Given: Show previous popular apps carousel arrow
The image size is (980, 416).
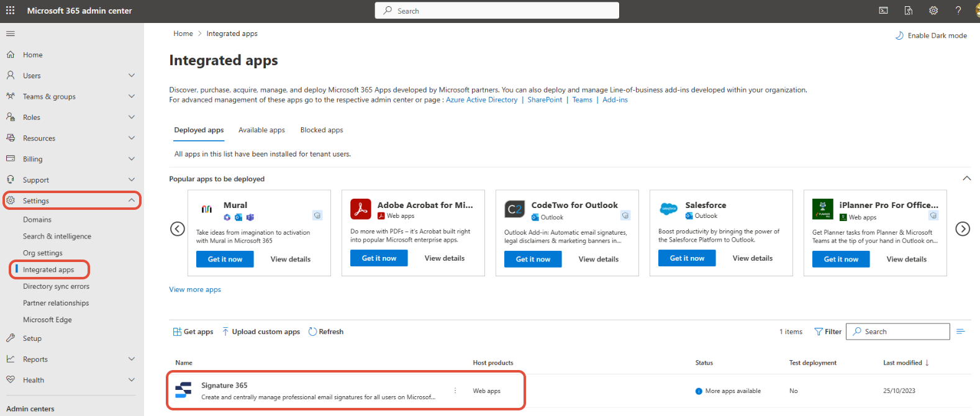Looking at the screenshot, I should coord(178,228).
